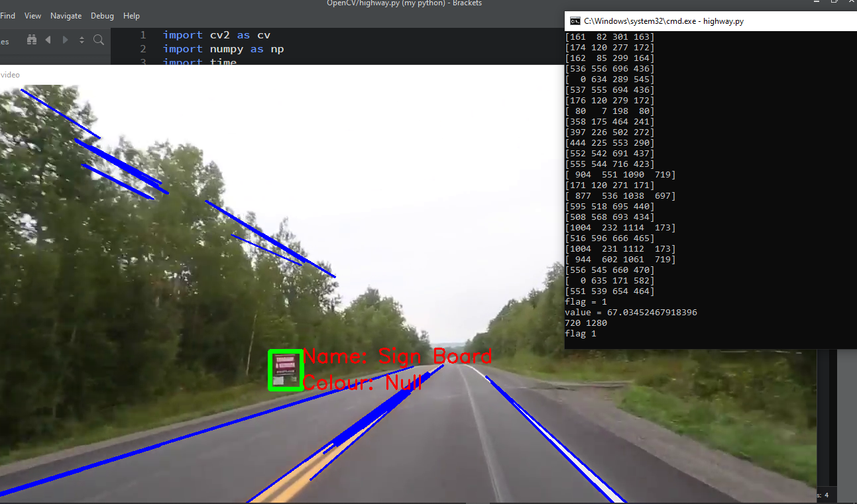857x504 pixels.
Task: Click the navigate forward arrow icon
Action: 65,40
